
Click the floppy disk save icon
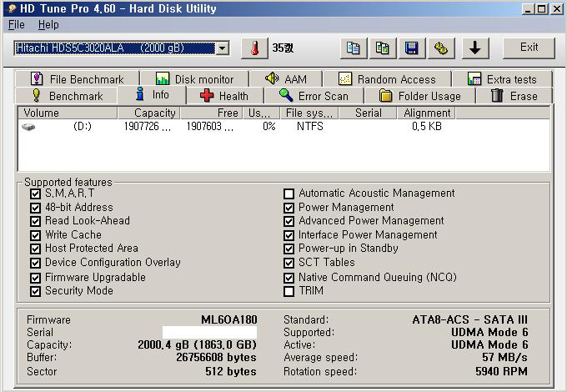coord(412,48)
